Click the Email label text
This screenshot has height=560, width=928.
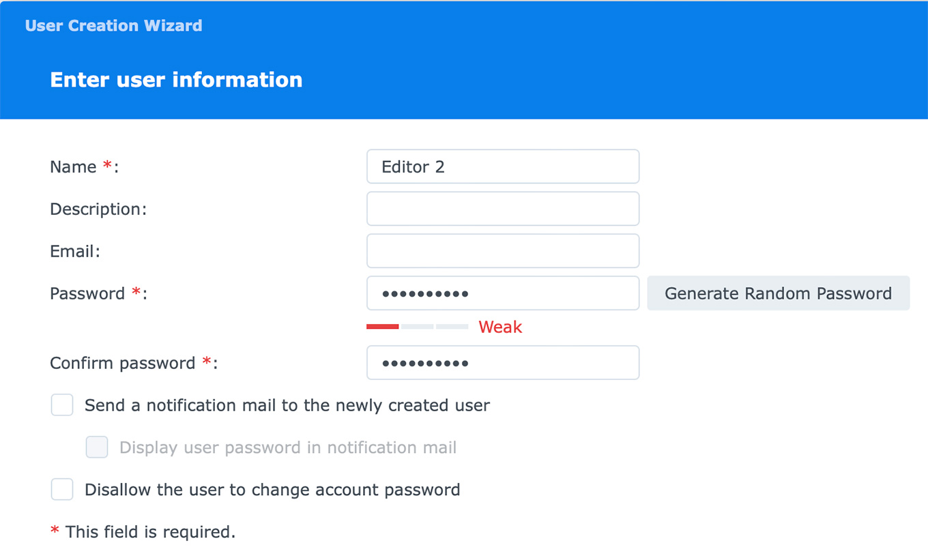(74, 252)
